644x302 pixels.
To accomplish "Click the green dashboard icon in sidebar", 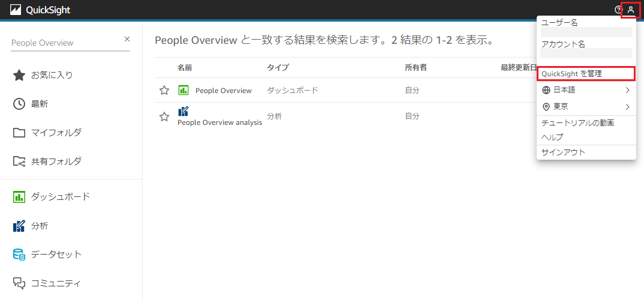I will [x=19, y=197].
